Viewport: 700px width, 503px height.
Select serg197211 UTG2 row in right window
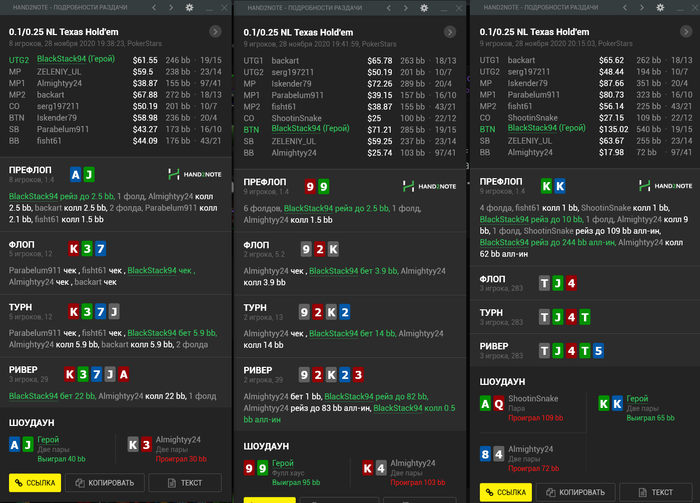[x=586, y=71]
